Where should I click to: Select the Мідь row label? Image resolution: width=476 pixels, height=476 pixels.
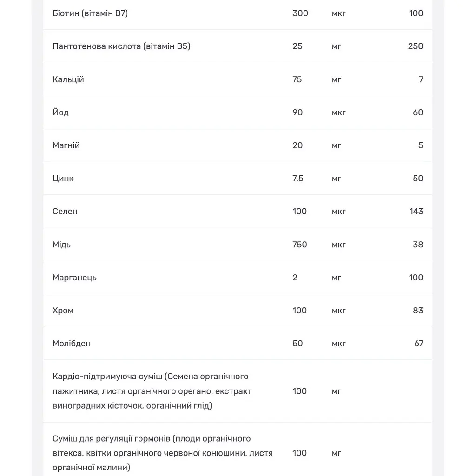click(x=61, y=245)
